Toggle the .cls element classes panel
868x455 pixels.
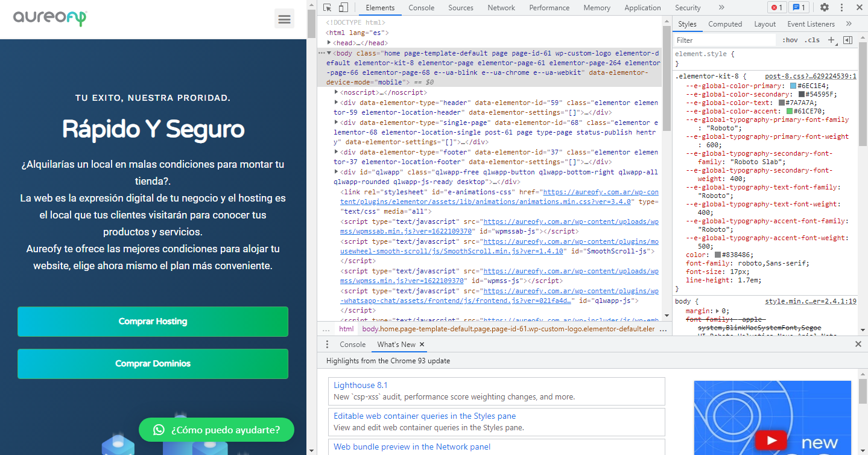(813, 40)
